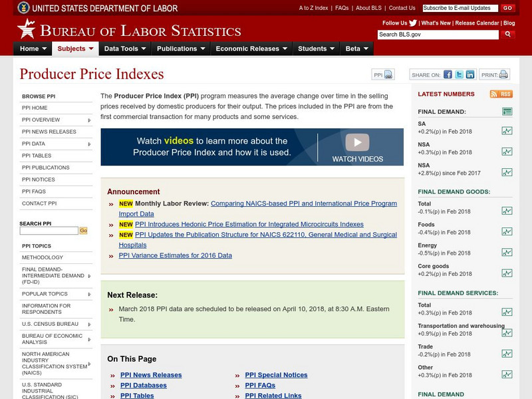Expand PPI Overview submenu
The width and height of the screenshot is (532, 399).
pyautogui.click(x=89, y=120)
